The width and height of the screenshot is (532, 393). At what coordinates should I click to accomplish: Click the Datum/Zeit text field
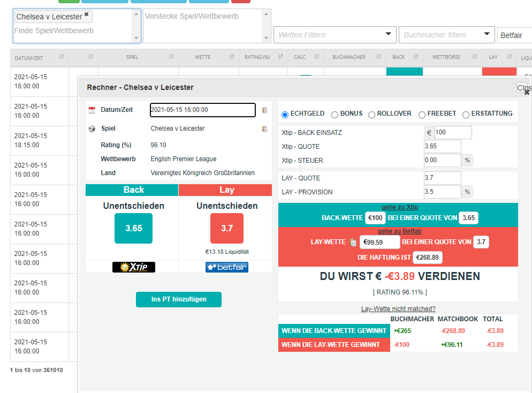tap(202, 110)
